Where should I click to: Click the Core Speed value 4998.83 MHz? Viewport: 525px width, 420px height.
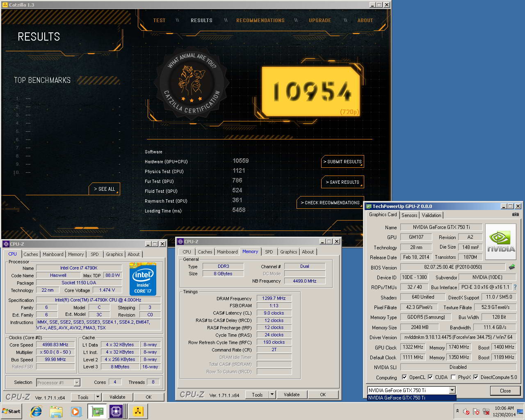55,345
